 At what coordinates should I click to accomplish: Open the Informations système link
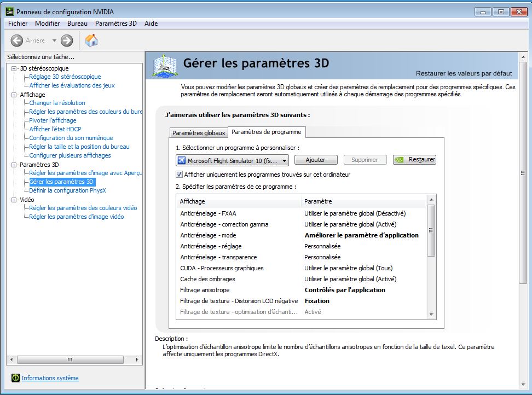click(50, 377)
